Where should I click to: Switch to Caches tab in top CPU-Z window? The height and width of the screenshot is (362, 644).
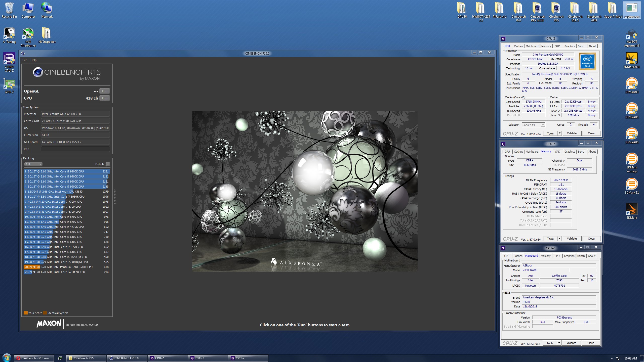518,46
